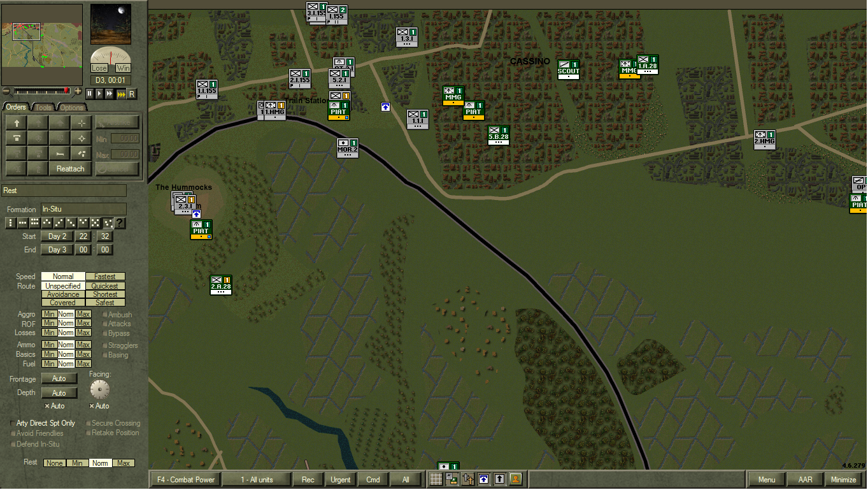The height and width of the screenshot is (490, 868).
Task: Select the Defend order icon
Action: pos(17,138)
